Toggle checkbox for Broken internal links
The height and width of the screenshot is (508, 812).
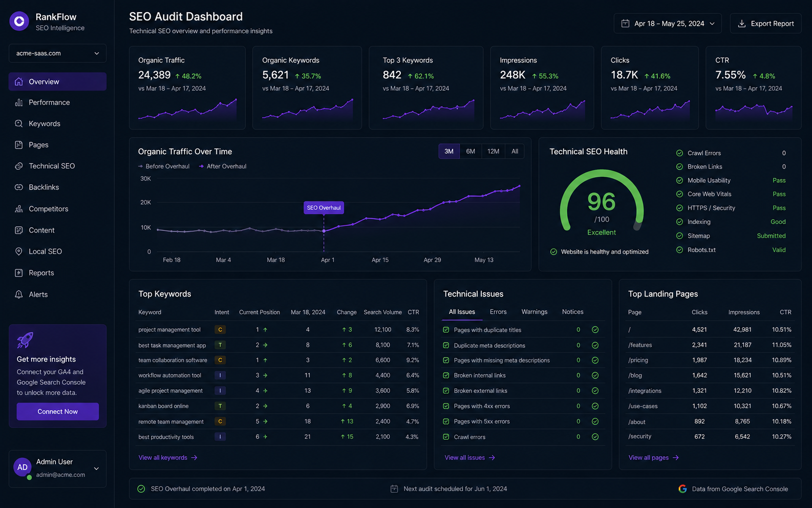(446, 375)
